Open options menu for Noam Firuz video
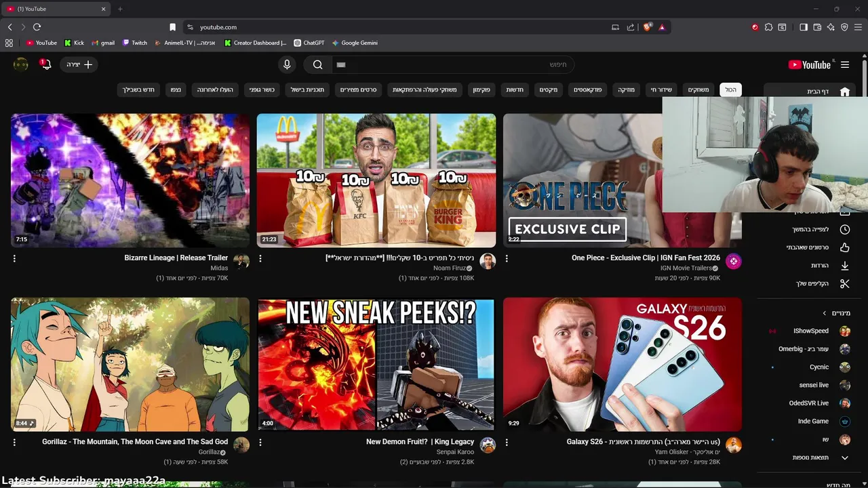 [x=260, y=258]
